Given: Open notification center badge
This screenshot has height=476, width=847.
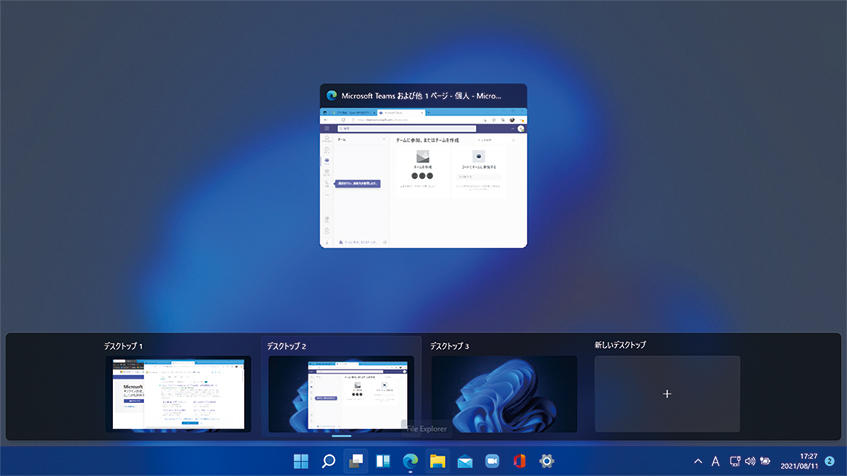Looking at the screenshot, I should (830, 461).
